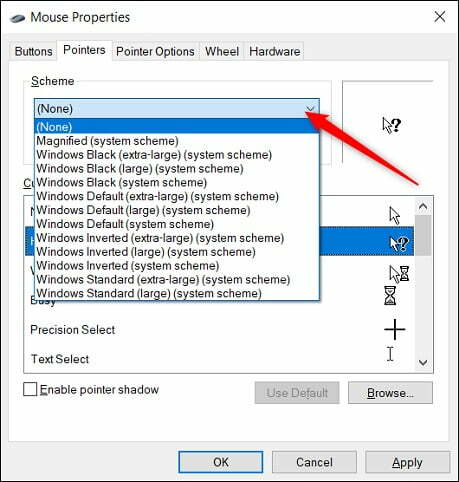Viewport: 459px width, 482px height.
Task: Click the help cursor preview image
Action: [x=391, y=125]
